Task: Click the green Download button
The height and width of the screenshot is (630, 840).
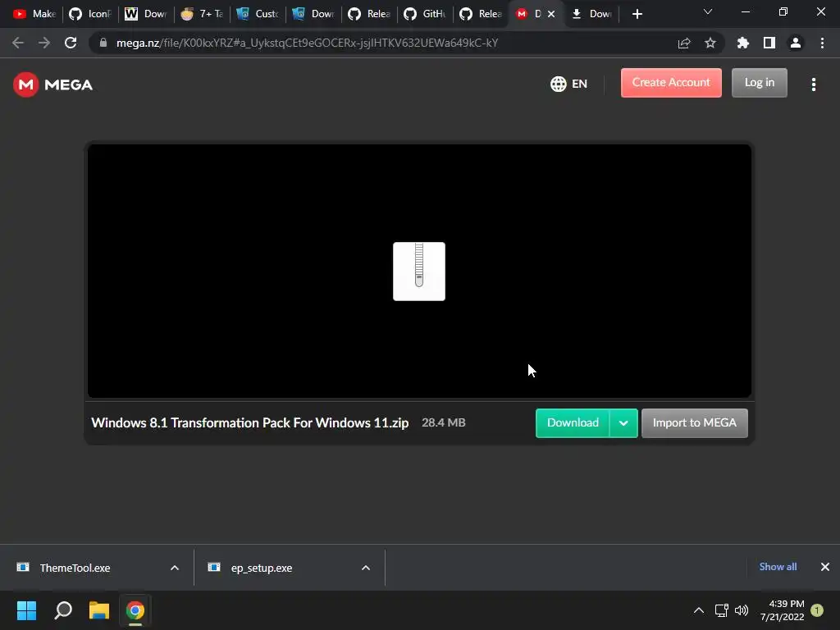Action: [x=572, y=422]
